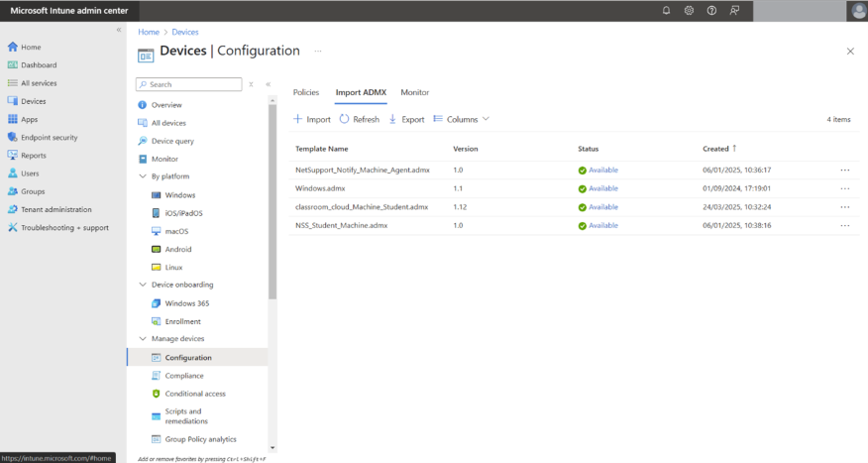The height and width of the screenshot is (463, 868).
Task: Open Configuration menu item
Action: click(197, 357)
